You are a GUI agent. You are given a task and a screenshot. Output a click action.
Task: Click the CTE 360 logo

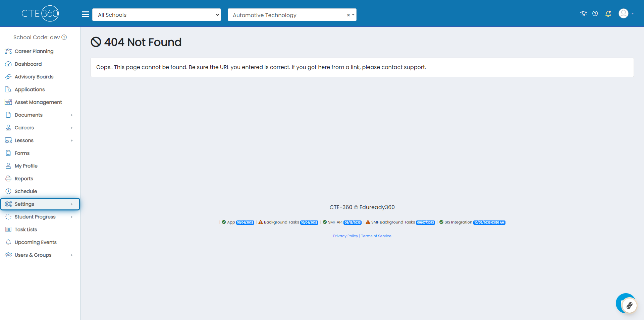coord(40,13)
